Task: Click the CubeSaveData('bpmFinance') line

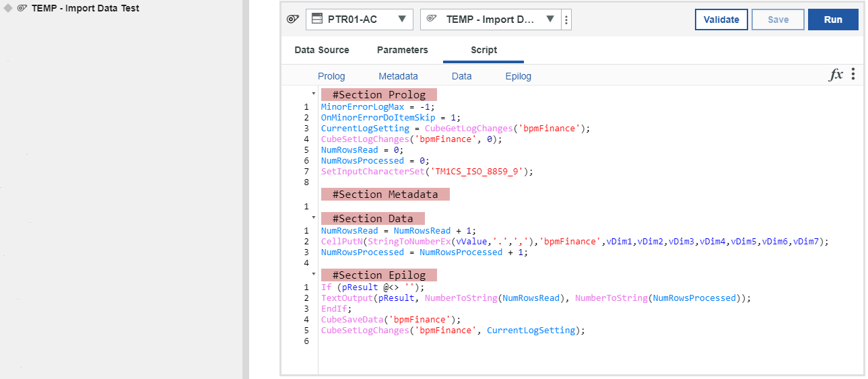Action: [391, 319]
